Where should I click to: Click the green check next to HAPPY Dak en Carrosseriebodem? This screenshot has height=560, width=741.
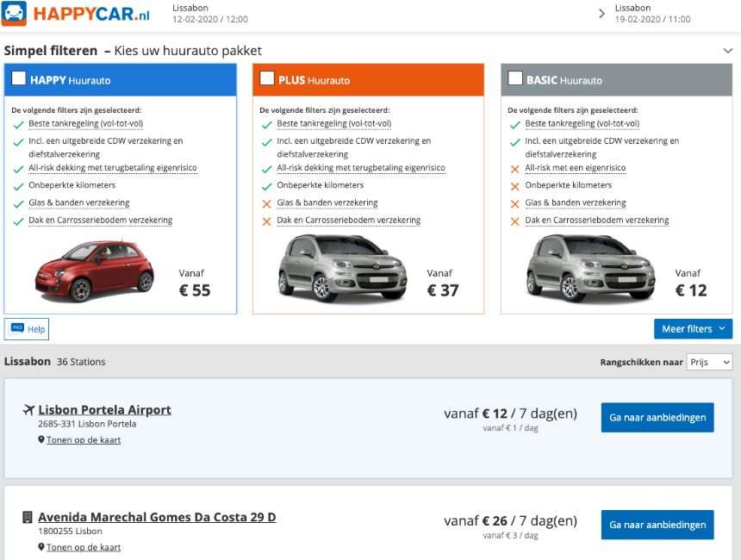pyautogui.click(x=18, y=221)
